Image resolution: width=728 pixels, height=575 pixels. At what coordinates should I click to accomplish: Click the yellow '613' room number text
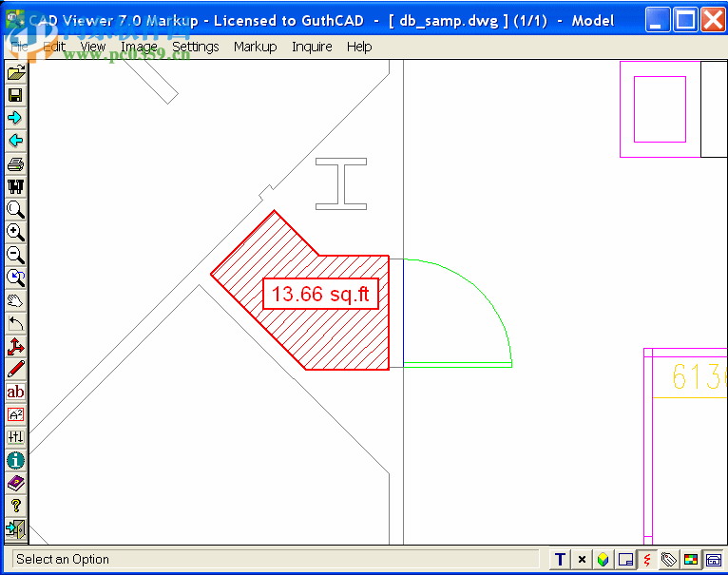tap(699, 376)
